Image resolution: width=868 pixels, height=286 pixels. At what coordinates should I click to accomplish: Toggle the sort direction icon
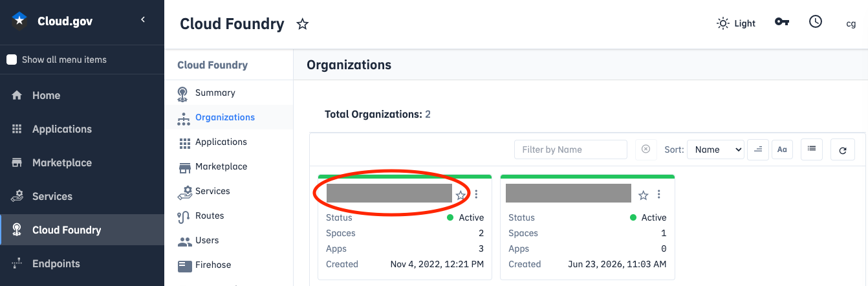758,149
